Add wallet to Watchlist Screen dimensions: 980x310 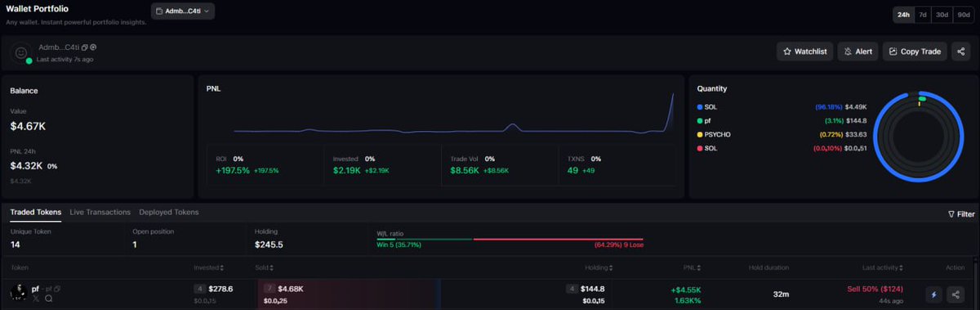click(x=805, y=52)
